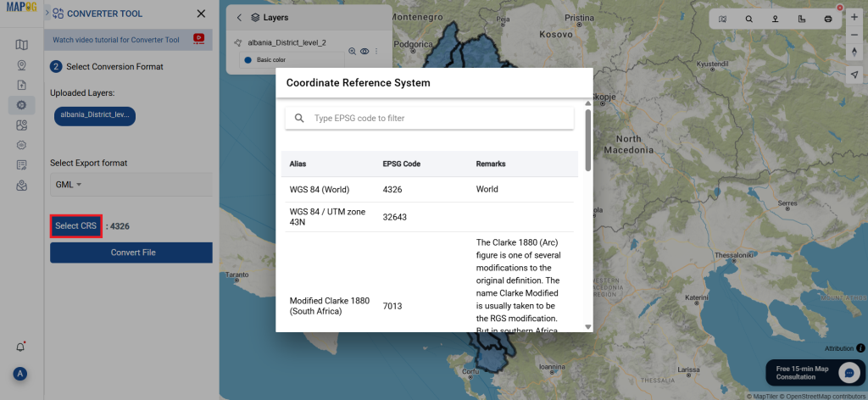Select Modified Clarke 1880 (South Africa) row
868x400 pixels.
[429, 282]
